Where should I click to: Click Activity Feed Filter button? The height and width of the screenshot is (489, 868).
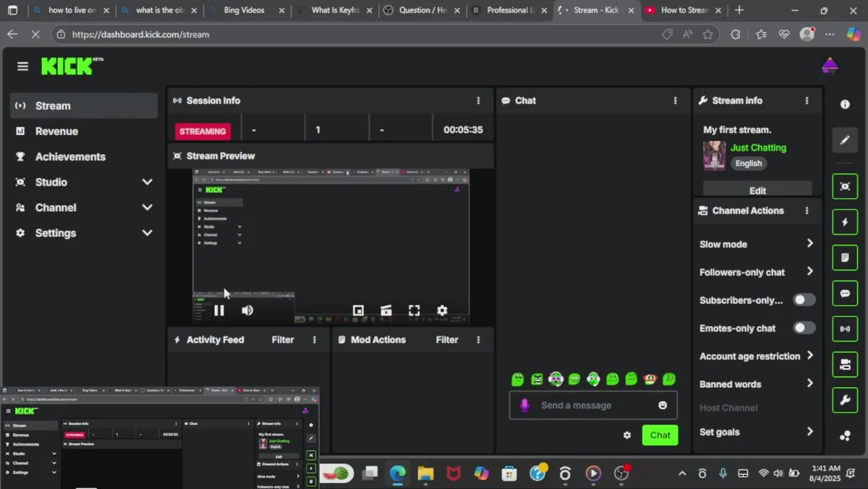pyautogui.click(x=283, y=340)
